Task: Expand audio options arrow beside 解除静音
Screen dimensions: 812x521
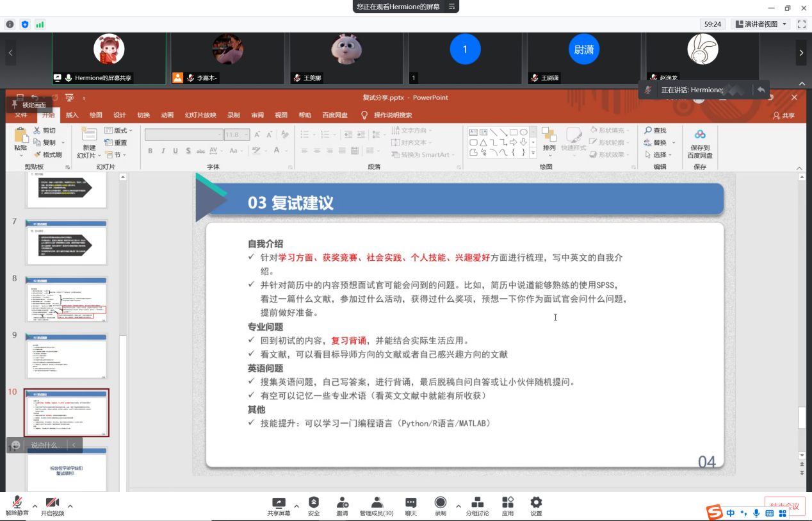Action: pyautogui.click(x=35, y=506)
